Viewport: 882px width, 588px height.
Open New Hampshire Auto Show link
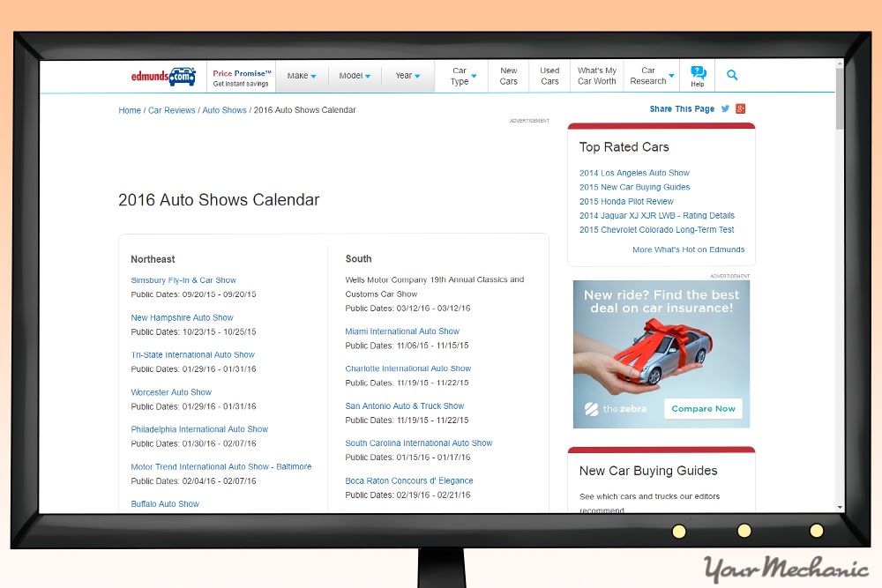tap(182, 317)
